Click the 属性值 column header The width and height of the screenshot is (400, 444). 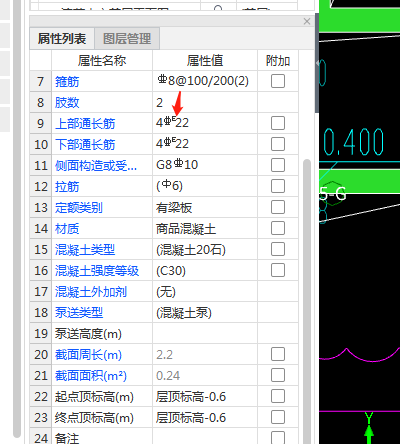[x=205, y=60]
